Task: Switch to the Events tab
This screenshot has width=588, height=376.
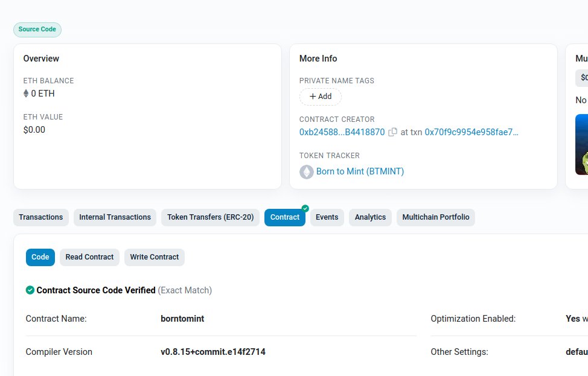Action: (327, 217)
